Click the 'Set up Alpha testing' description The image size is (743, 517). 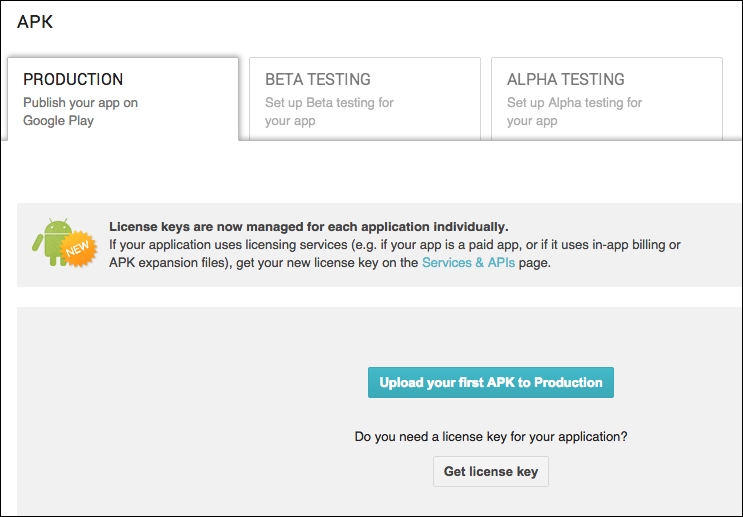point(574,111)
